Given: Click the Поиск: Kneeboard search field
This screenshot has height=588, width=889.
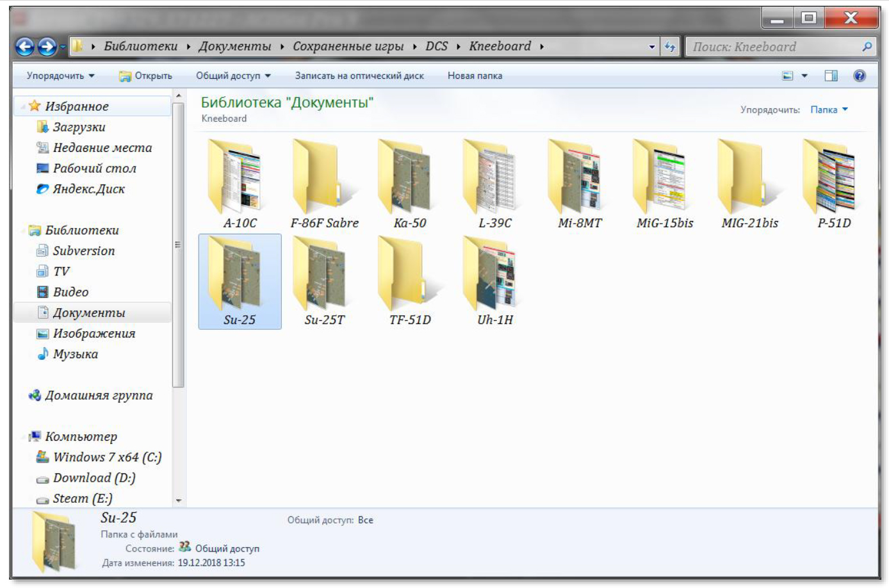Looking at the screenshot, I should point(775,47).
